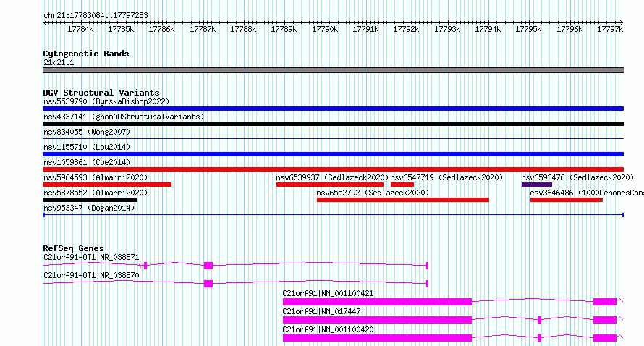The height and width of the screenshot is (346, 644).
Task: Click the red bar under nsv5964593
Action: click(x=107, y=185)
